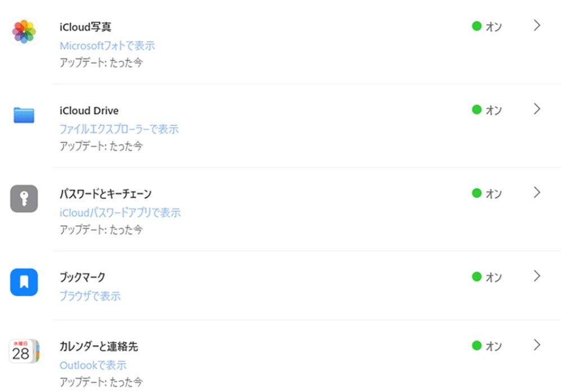Click the iCloudパスワードアプリで表示 link

click(x=120, y=213)
